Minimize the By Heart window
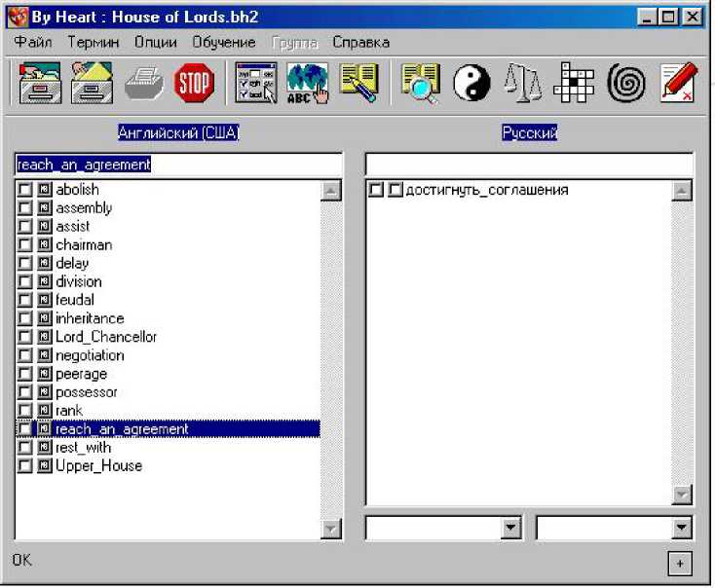 point(647,18)
